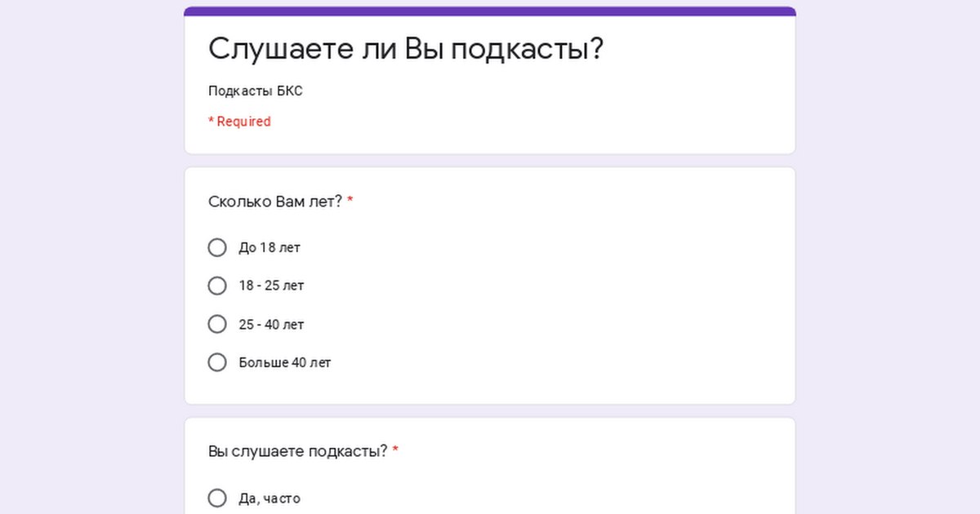Choose the "Да, часто" radio button
Screen dimensions: 980x514
[x=217, y=498]
